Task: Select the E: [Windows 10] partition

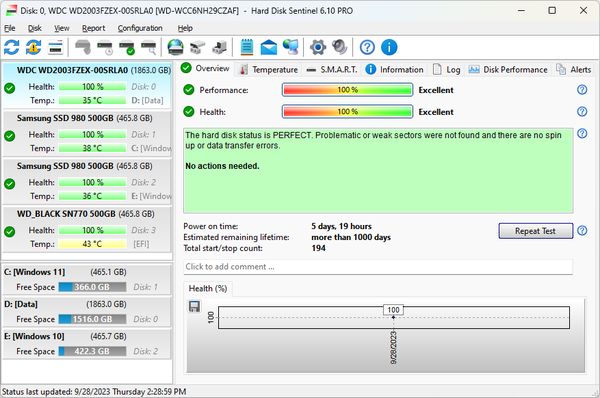Action: coord(86,344)
